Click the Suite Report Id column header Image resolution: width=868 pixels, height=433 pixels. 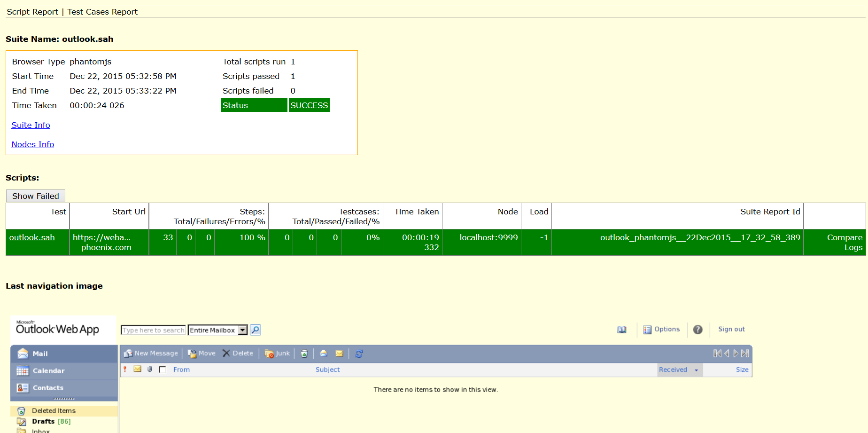770,212
